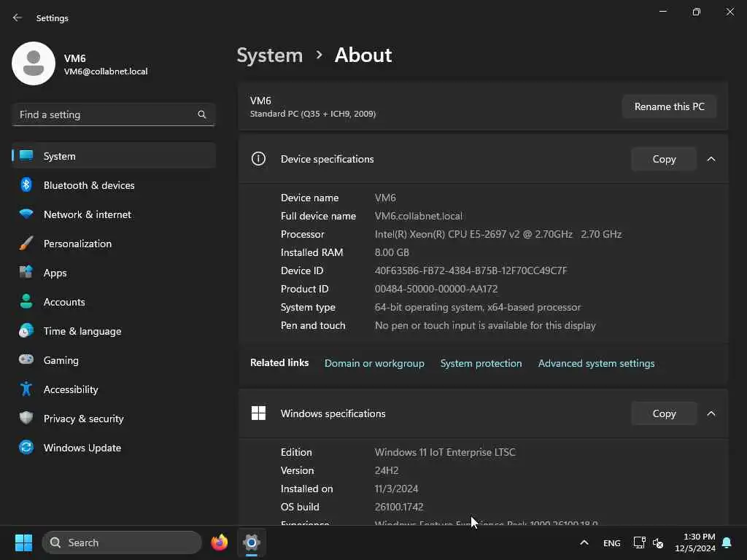
Task: Click the muted volume icon in tray
Action: coord(658,542)
